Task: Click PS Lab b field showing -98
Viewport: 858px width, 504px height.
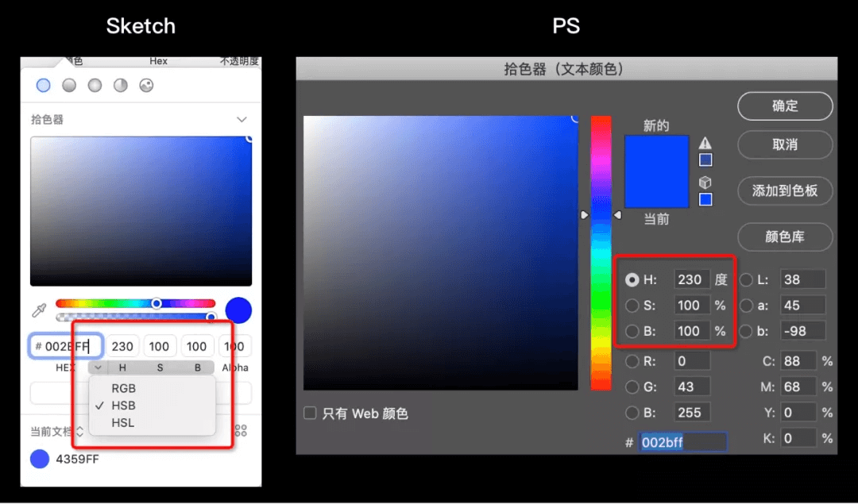Action: click(x=802, y=331)
